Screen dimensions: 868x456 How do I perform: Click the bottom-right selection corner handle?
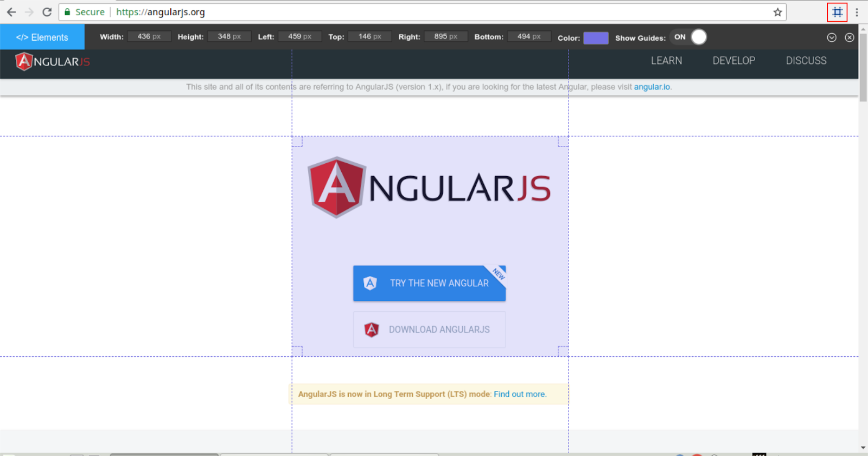point(563,351)
